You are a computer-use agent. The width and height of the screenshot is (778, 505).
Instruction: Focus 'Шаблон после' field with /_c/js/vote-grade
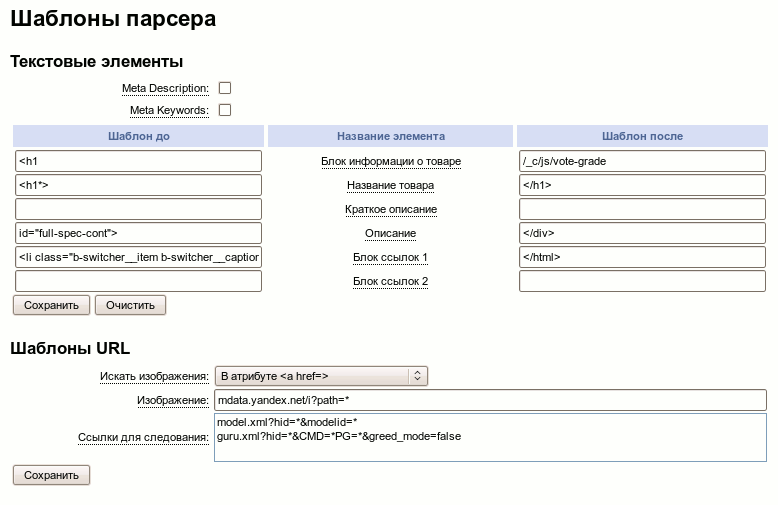(642, 161)
